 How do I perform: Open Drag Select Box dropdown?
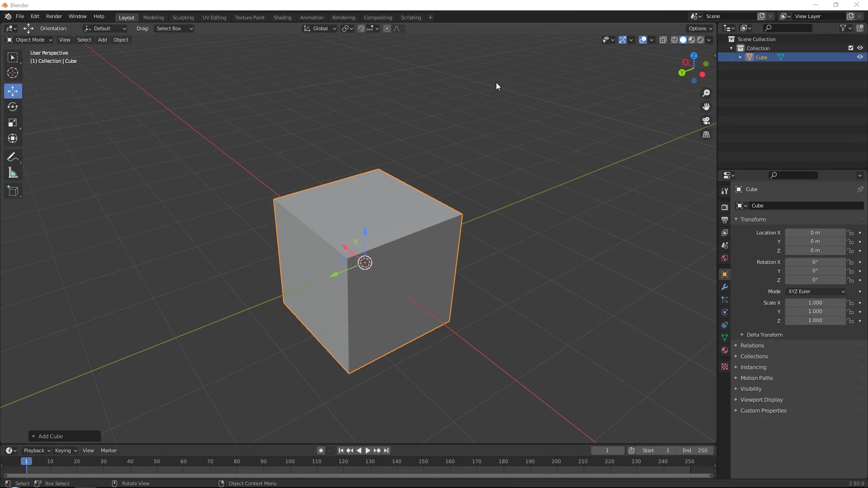[x=174, y=28]
